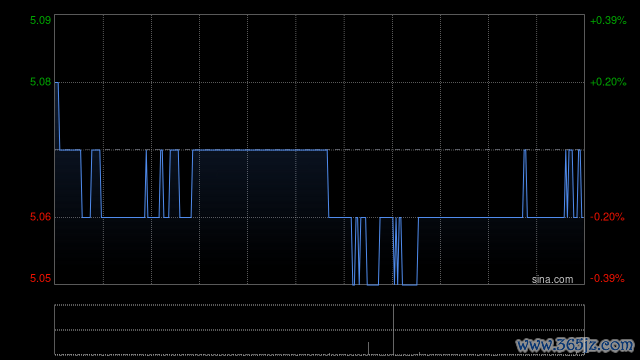Image resolution: width=640 pixels, height=360 pixels.
Task: Select the +0.39% percentage label
Action: [608, 20]
